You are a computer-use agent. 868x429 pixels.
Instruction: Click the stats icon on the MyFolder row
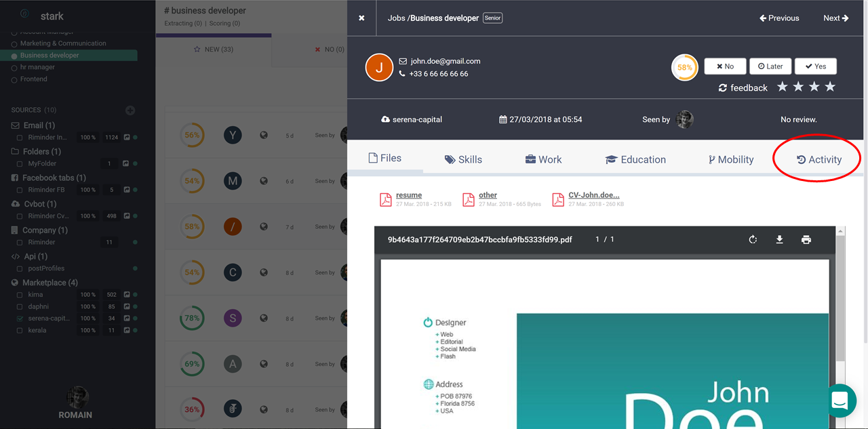125,164
